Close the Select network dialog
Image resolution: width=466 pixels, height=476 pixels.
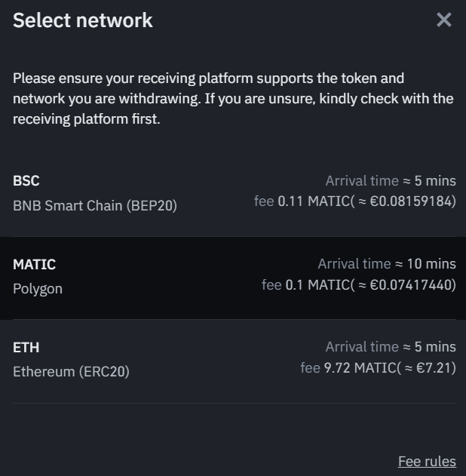click(x=444, y=20)
